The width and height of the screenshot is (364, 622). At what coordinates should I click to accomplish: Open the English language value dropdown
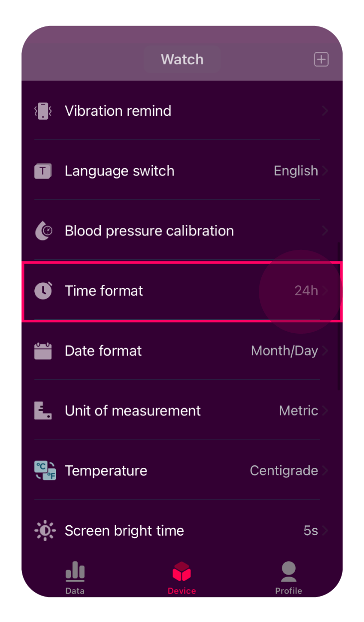click(x=296, y=171)
